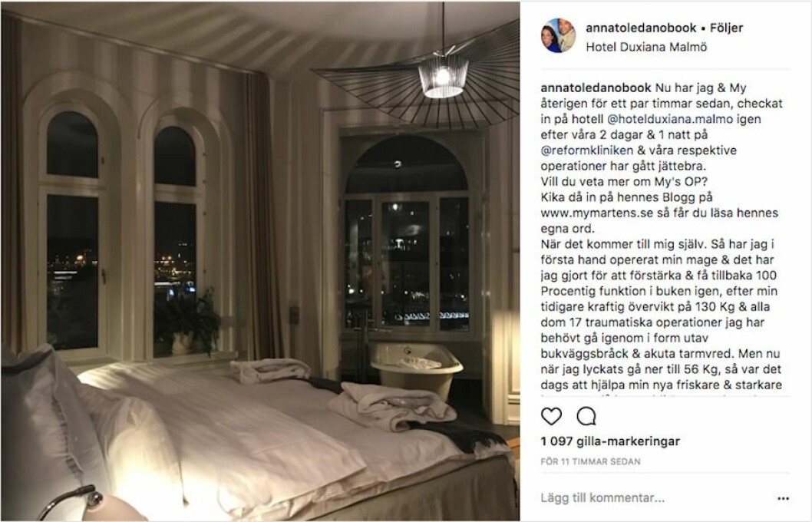Click the bedside lamp in photo corner
Image resolution: width=812 pixels, height=522 pixels.
point(91,504)
